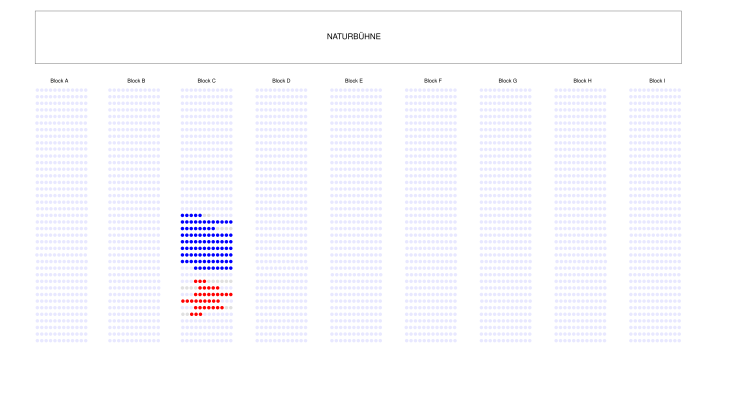Pick leftmost red seat in top red row

(x=196, y=281)
